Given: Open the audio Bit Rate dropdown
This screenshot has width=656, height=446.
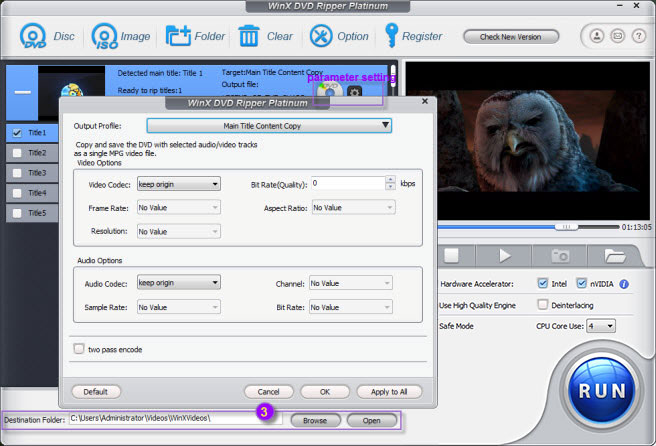Looking at the screenshot, I should pyautogui.click(x=351, y=307).
